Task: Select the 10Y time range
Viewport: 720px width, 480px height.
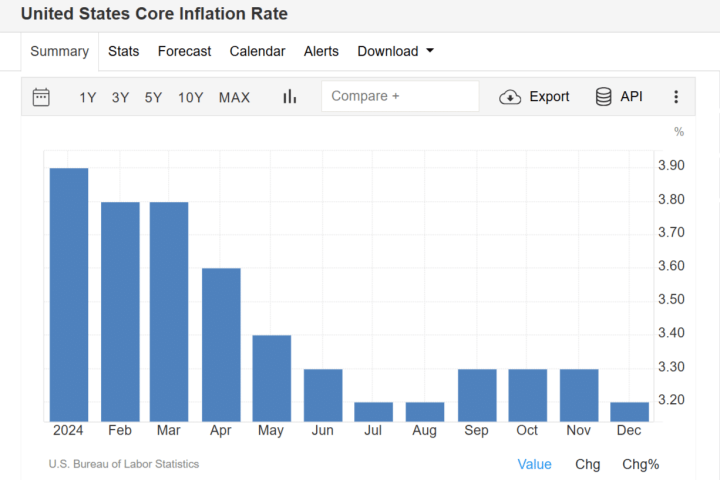Action: pos(191,97)
